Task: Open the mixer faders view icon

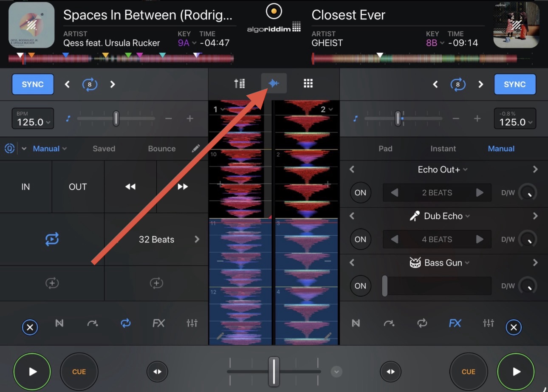Action: pyautogui.click(x=240, y=83)
